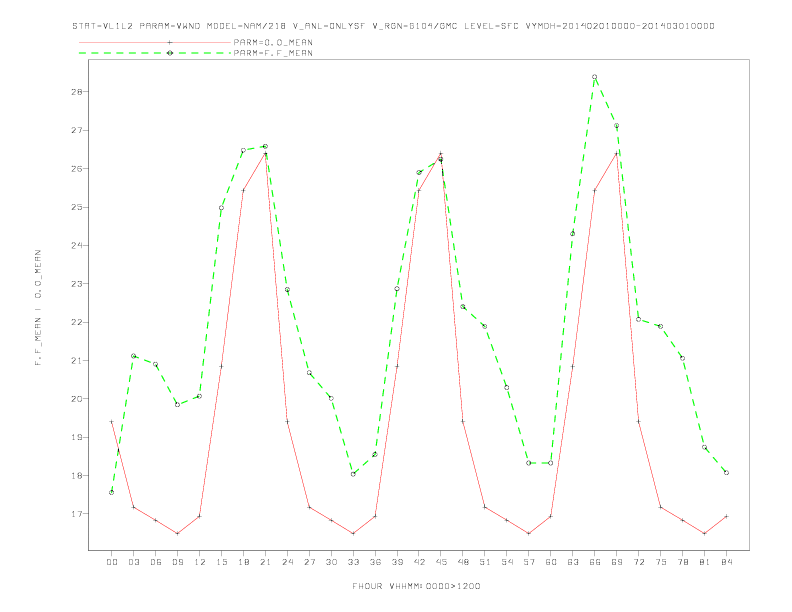Click x-axis forecast hour label 42

point(419,562)
